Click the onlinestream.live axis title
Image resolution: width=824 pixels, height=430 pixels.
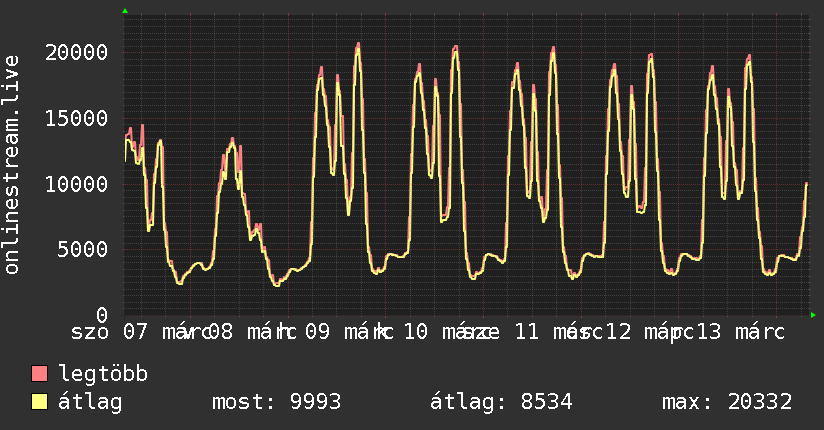point(13,165)
